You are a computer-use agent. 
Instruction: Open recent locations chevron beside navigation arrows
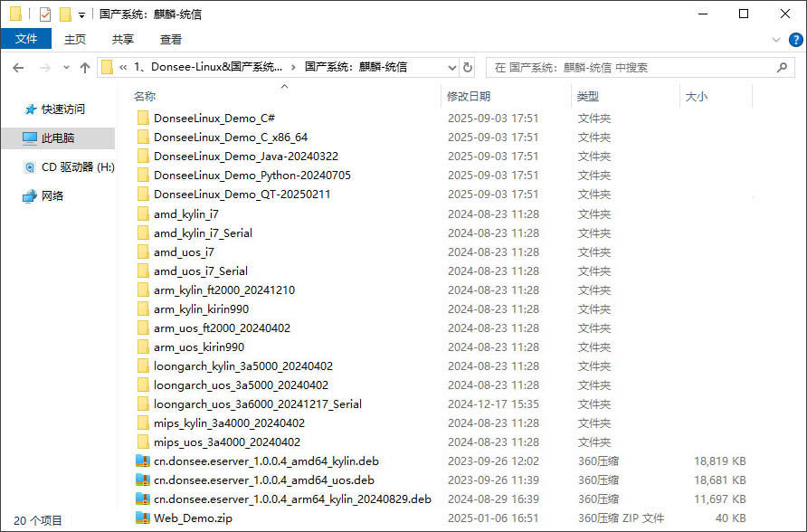(x=64, y=67)
